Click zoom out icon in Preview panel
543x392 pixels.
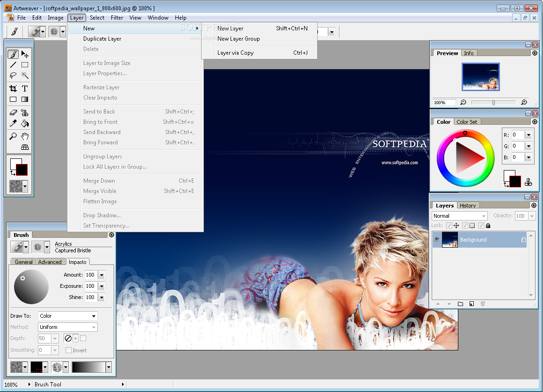[x=463, y=102]
